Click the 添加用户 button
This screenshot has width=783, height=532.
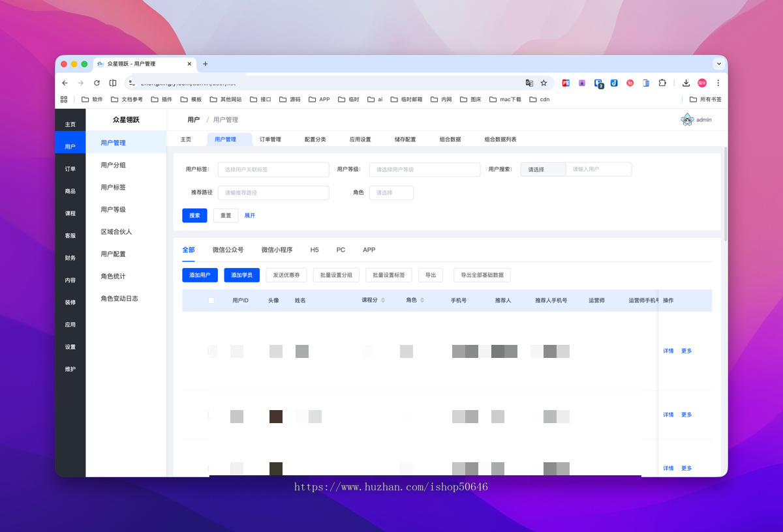pyautogui.click(x=200, y=275)
